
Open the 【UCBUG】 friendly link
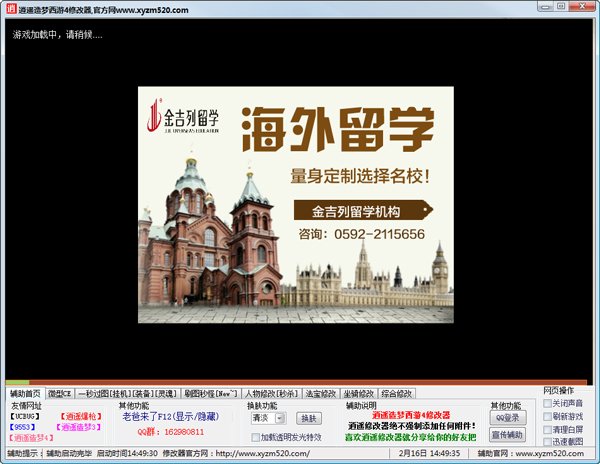(x=25, y=416)
